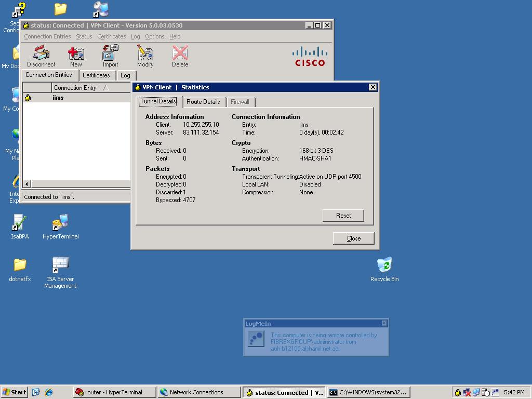The image size is (532, 399).
Task: Click the red X network icon in the system tray
Action: tap(467, 393)
